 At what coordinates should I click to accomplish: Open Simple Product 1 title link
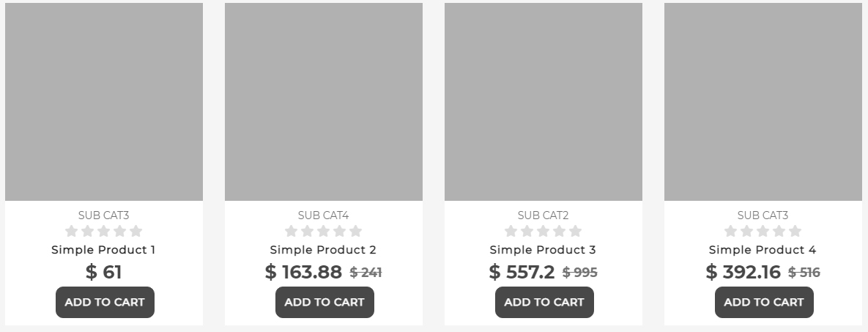point(103,250)
